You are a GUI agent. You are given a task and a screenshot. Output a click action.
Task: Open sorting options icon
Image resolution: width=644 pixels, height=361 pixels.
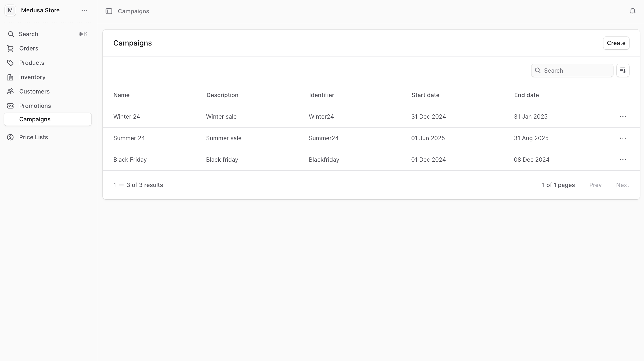click(x=623, y=71)
